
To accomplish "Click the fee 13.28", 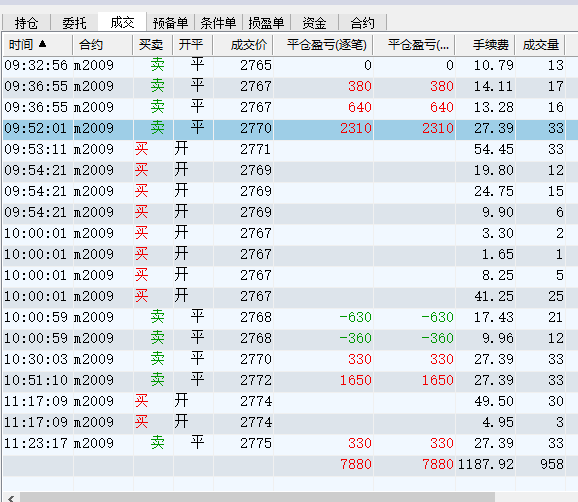I will (x=494, y=108).
